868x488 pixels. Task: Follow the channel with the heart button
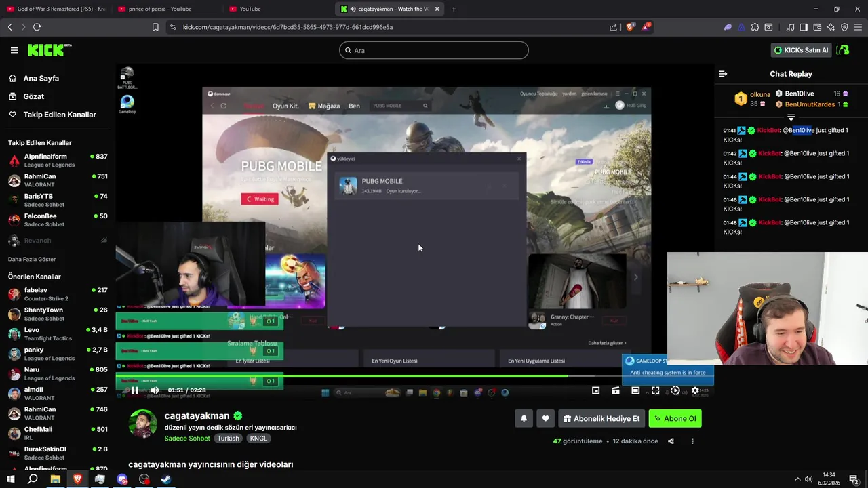pos(545,419)
